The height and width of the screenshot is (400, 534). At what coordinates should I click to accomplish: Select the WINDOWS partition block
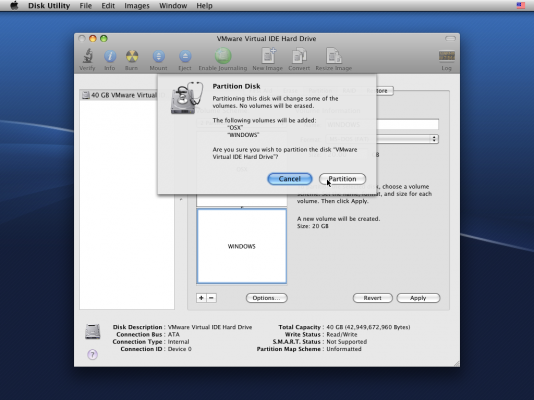(241, 246)
